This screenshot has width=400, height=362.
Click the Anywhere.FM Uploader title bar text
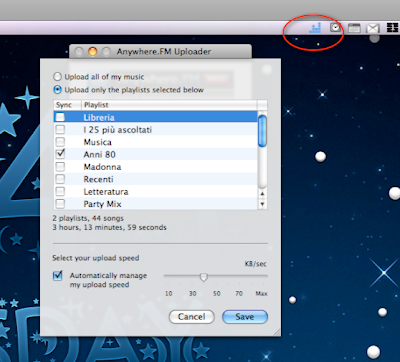click(164, 52)
